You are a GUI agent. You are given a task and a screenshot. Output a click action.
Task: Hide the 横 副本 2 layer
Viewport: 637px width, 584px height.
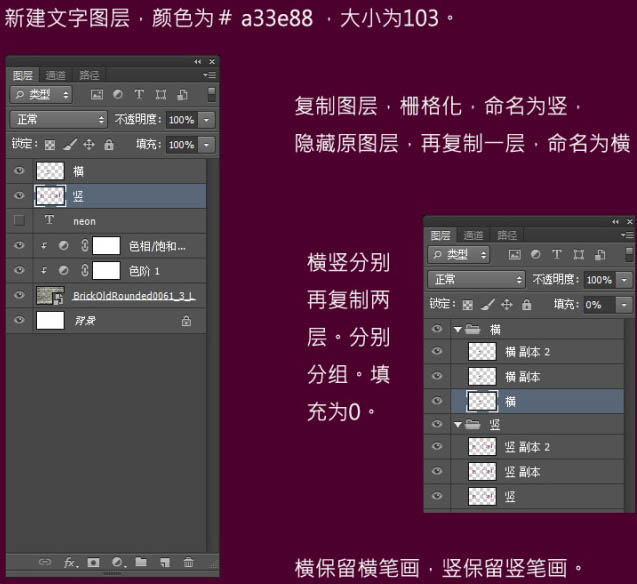(x=437, y=351)
